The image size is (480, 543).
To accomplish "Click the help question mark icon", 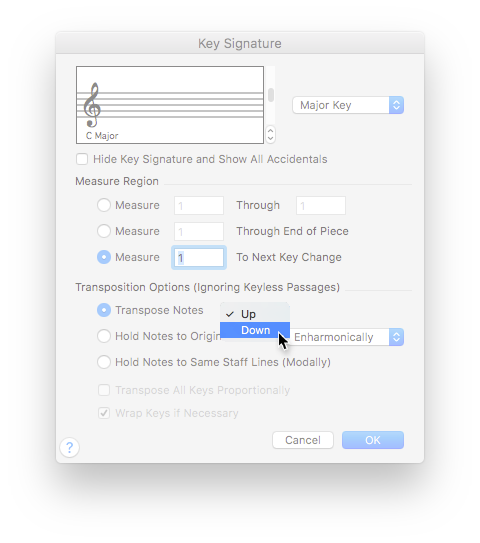I will (x=70, y=447).
